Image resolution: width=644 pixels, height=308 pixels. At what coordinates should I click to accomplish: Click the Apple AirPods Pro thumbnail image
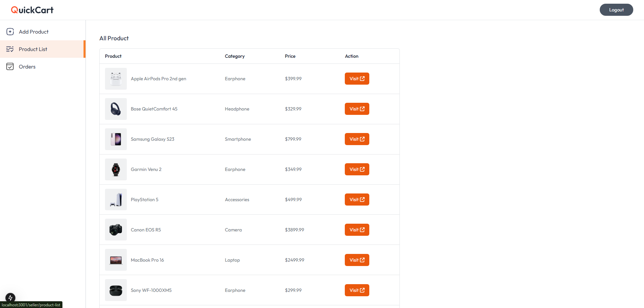(116, 79)
